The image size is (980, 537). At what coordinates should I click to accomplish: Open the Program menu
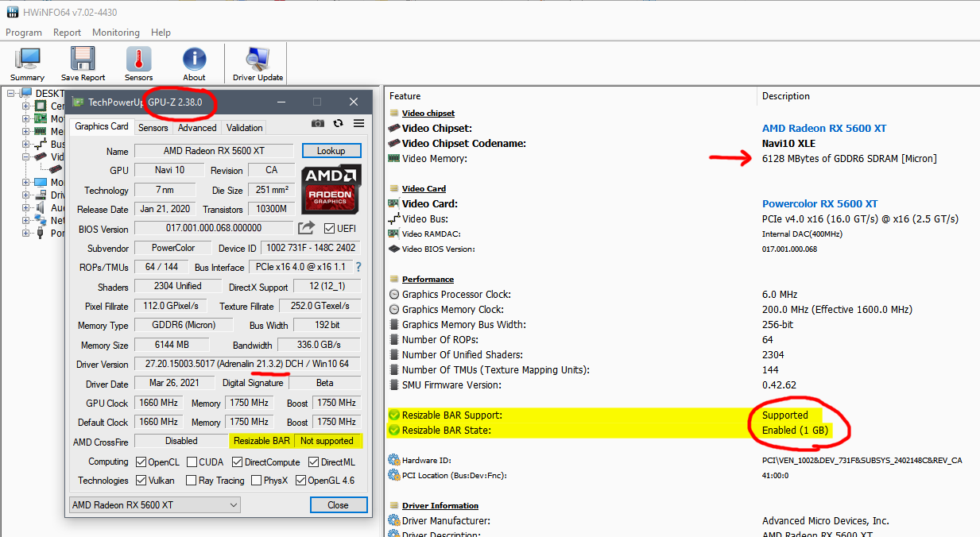[24, 33]
